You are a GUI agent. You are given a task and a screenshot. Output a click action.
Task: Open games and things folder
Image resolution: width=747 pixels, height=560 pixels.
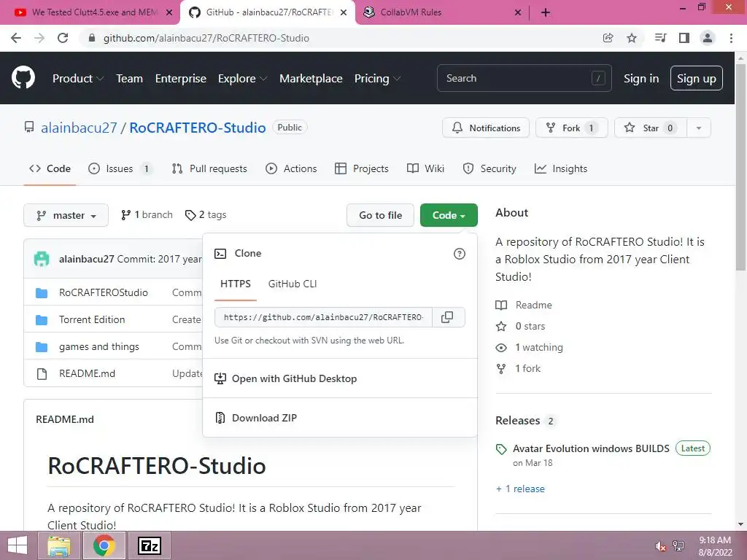pos(99,346)
